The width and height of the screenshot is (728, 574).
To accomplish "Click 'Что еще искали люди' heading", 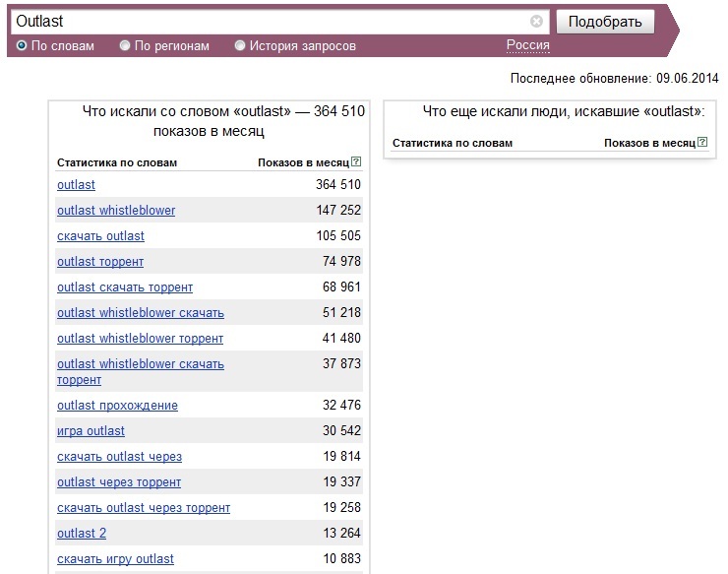I will [x=564, y=111].
